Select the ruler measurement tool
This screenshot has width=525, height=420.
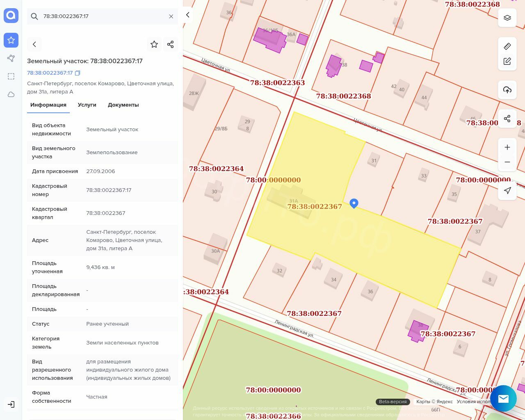point(507,46)
